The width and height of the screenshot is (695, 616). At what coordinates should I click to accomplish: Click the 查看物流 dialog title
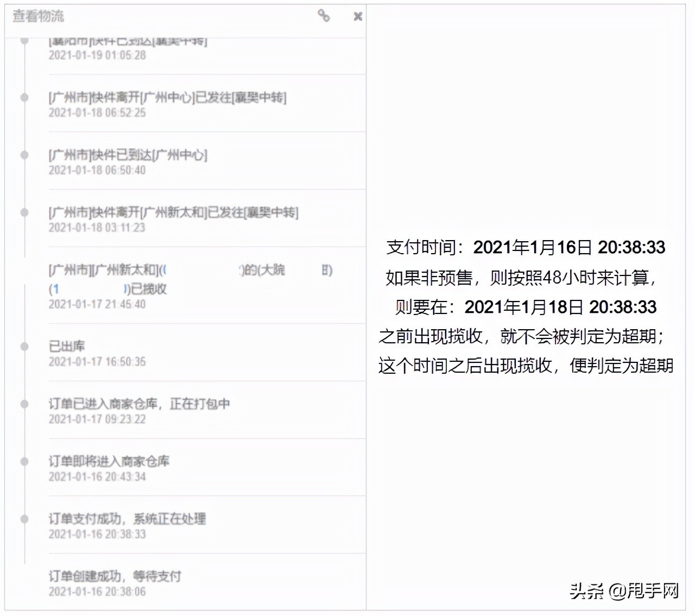pos(37,16)
